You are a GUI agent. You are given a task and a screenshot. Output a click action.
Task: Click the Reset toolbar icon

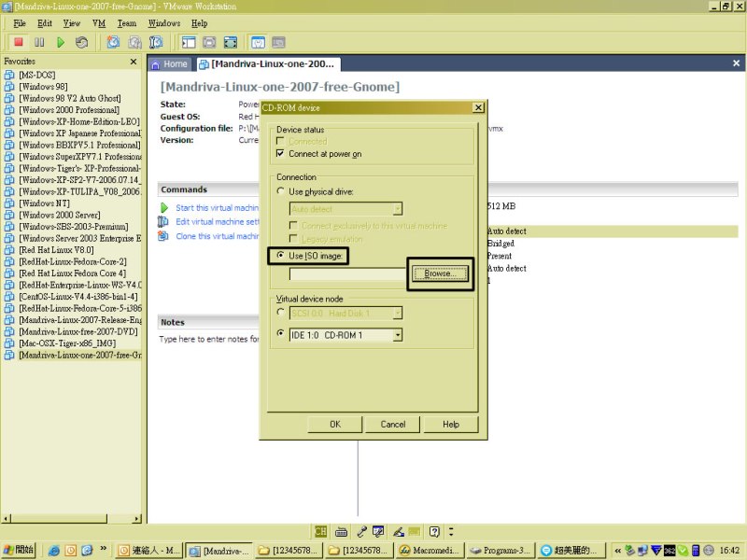pyautogui.click(x=81, y=42)
